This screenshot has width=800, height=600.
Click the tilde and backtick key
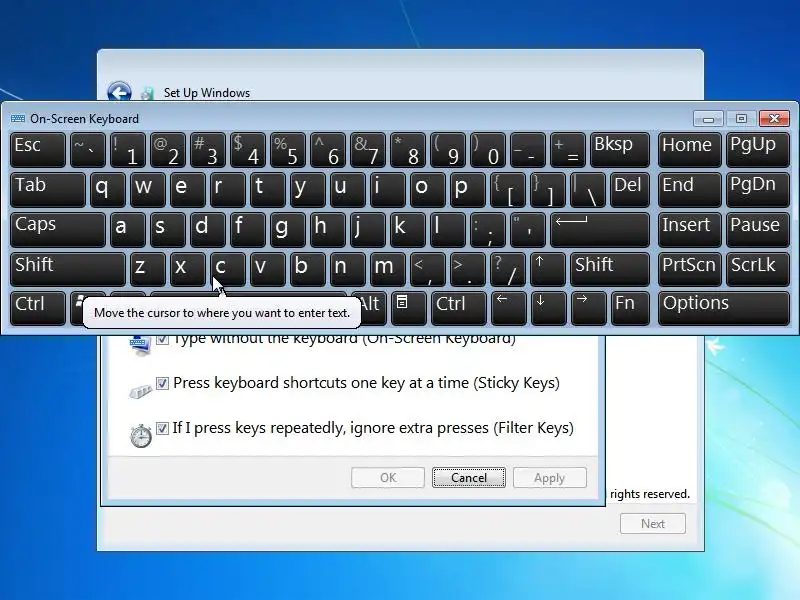(88, 149)
